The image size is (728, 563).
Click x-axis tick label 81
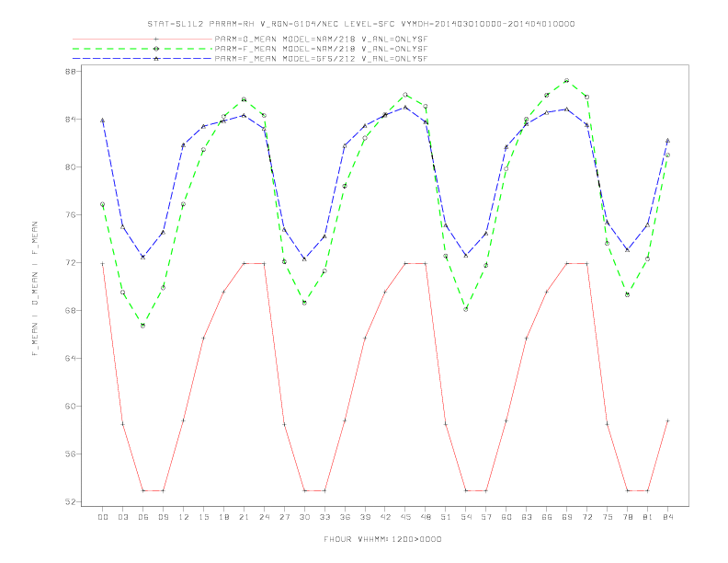click(x=648, y=517)
